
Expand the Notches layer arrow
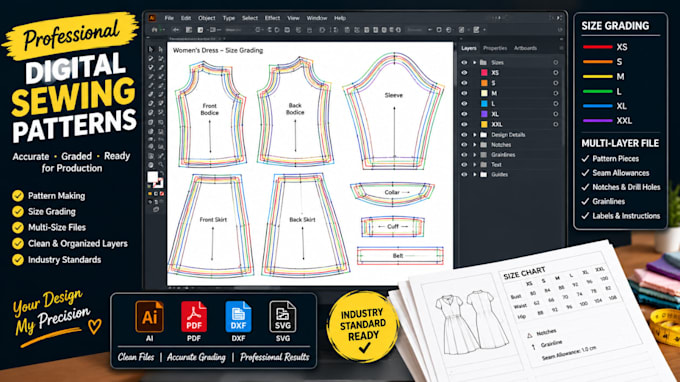[x=474, y=145]
